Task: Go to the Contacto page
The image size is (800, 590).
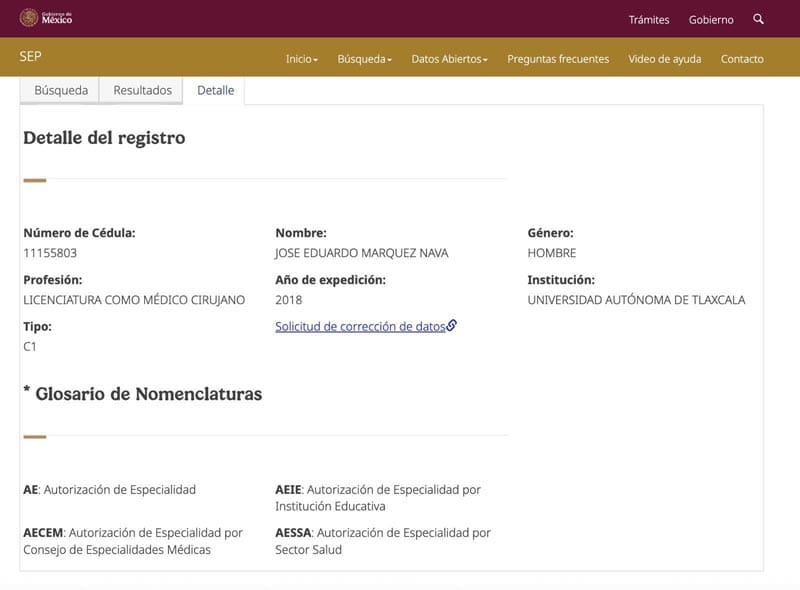Action: (x=742, y=59)
